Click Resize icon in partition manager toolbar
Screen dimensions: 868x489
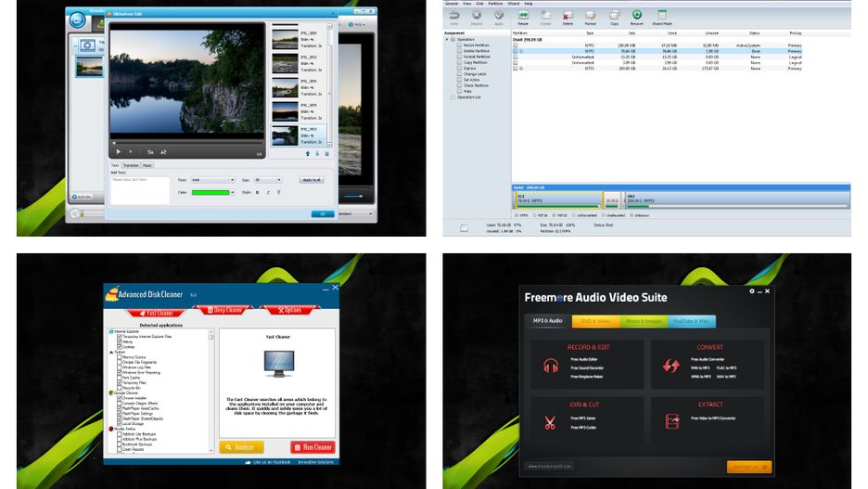pyautogui.click(x=523, y=16)
